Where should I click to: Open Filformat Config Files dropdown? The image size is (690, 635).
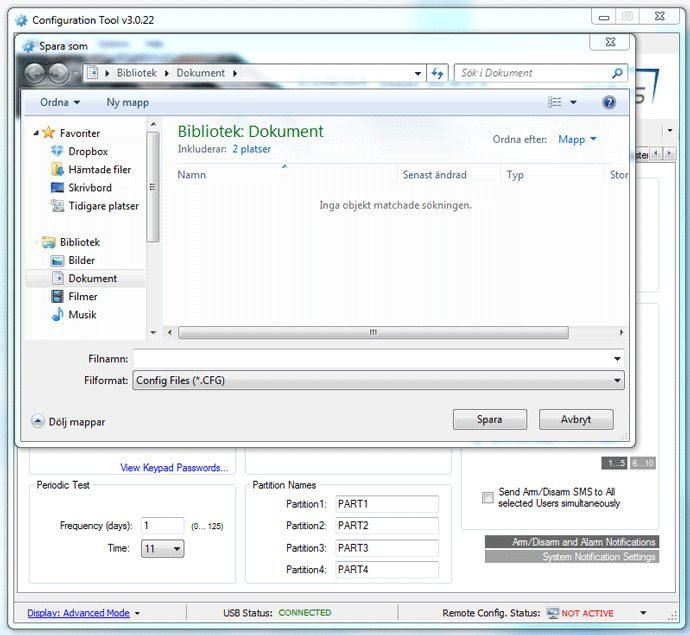coord(378,380)
